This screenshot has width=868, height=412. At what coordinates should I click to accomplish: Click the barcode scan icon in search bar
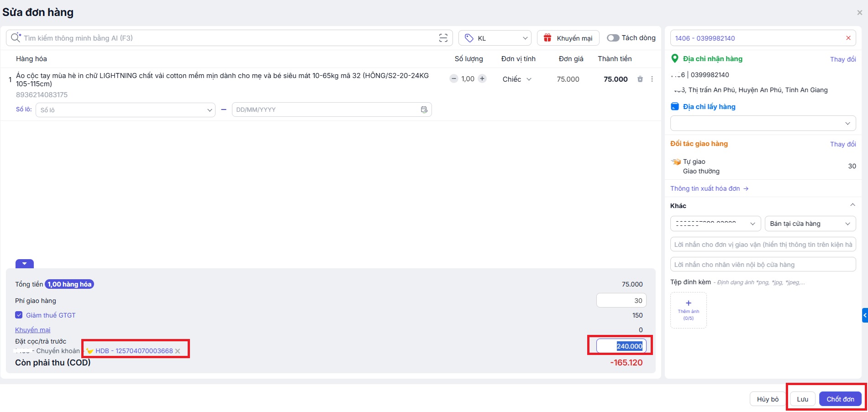click(x=443, y=38)
